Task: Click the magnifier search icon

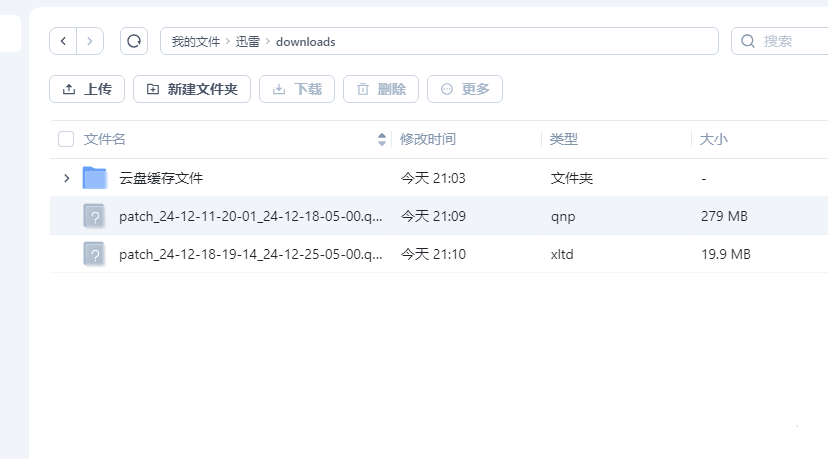Action: 747,41
